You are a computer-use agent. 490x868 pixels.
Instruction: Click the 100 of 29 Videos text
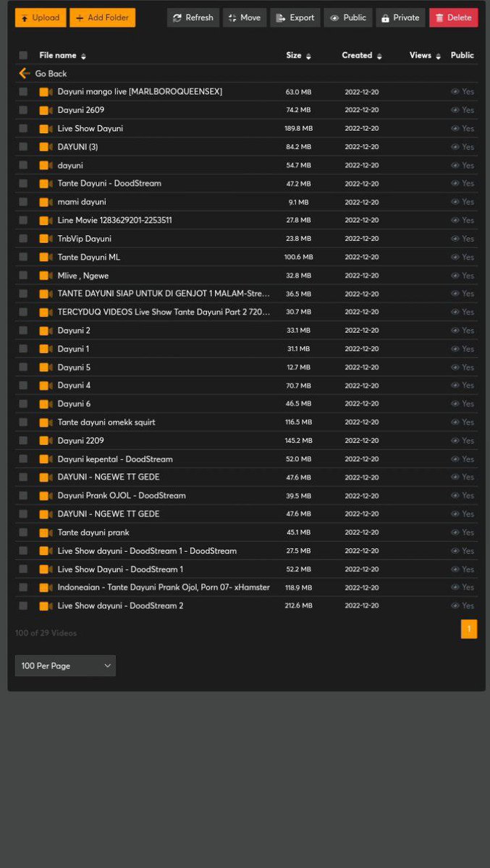(x=46, y=633)
